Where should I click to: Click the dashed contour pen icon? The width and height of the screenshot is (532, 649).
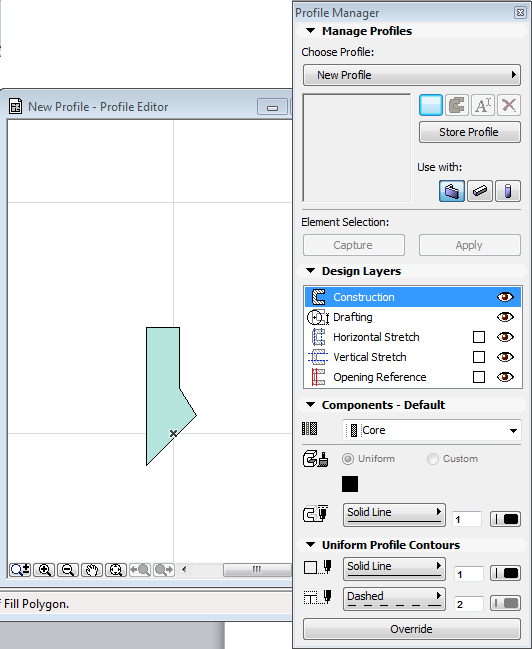(x=318, y=597)
